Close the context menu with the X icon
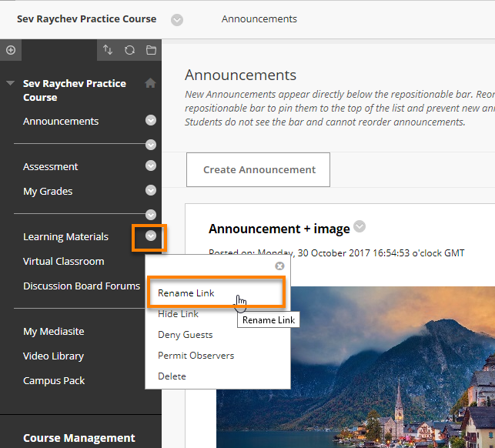The image size is (495, 448). [279, 266]
